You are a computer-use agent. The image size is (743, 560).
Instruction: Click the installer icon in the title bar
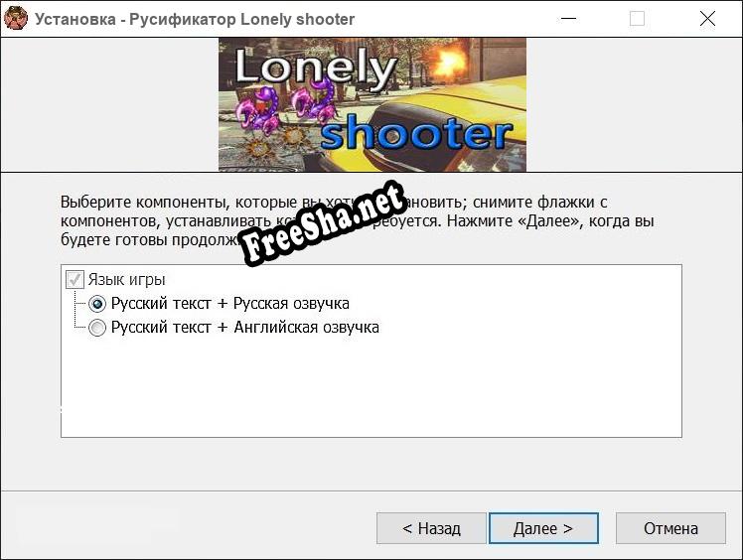point(16,19)
